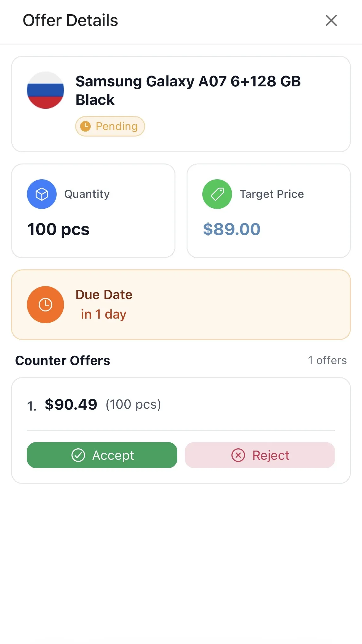Click the Offer Details header title
Image resolution: width=362 pixels, height=644 pixels.
pos(71,20)
